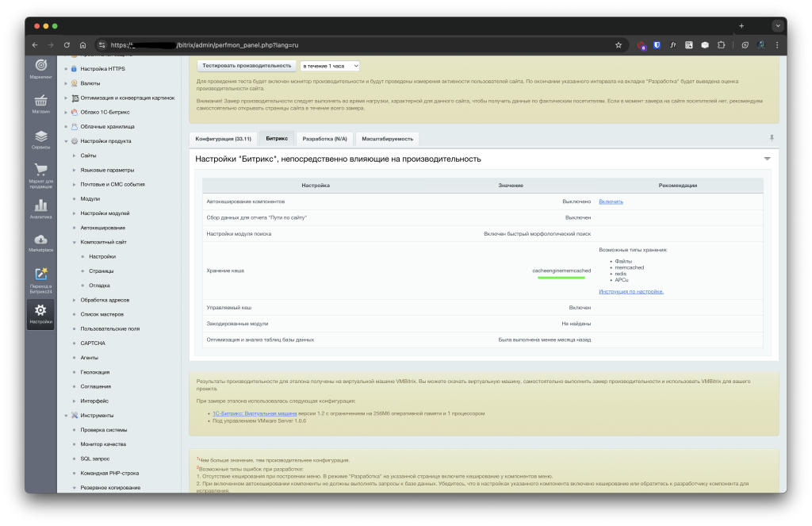Open Геолокация in the settings tree
Screen dimensions: 812x526
pos(95,372)
